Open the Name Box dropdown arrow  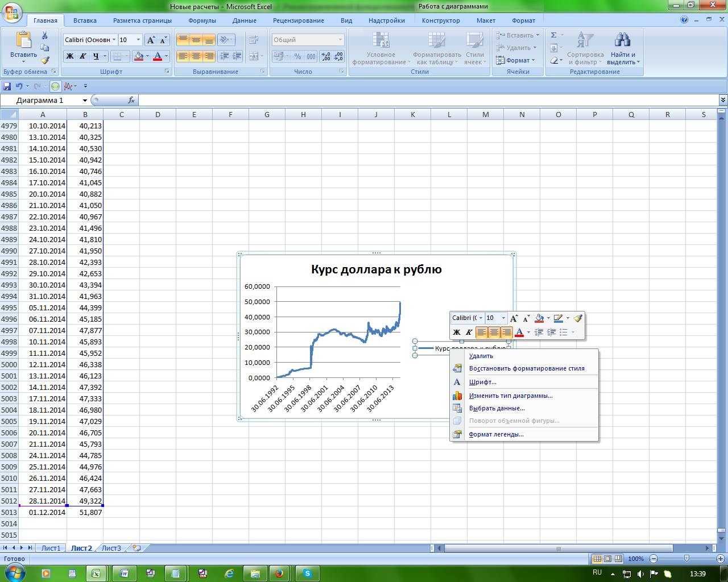(85, 101)
